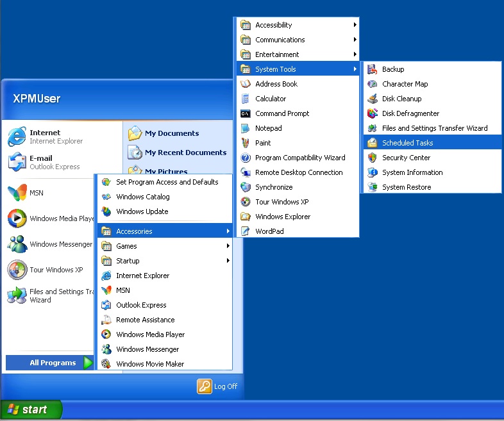This screenshot has height=421, width=504.
Task: Open Windows Messenger in left start panel
Action: click(x=50, y=244)
